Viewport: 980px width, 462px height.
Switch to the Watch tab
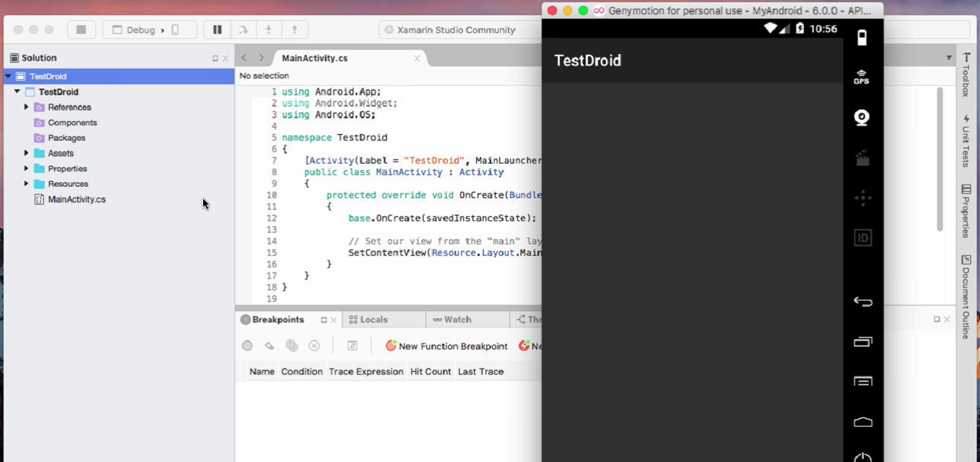457,319
